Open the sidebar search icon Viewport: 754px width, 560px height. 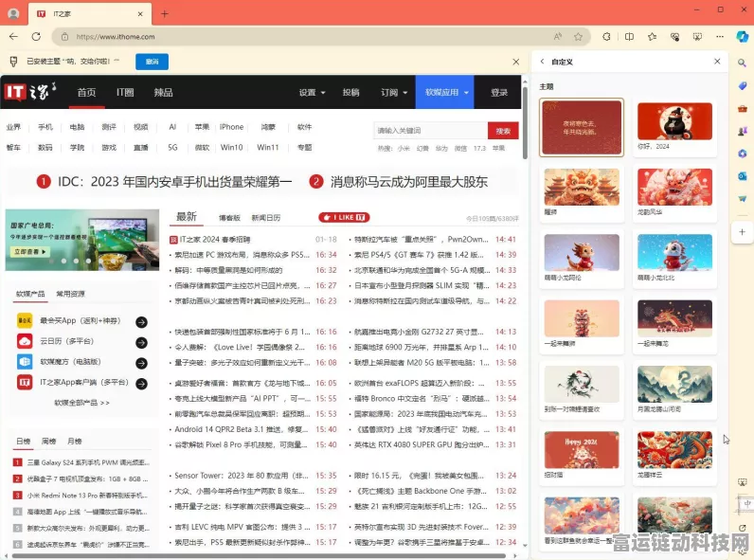[x=742, y=63]
